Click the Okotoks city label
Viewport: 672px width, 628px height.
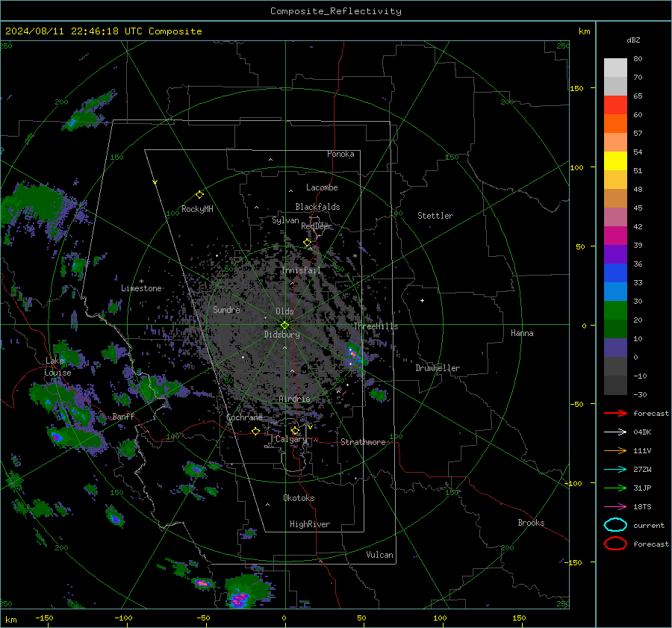[x=299, y=497]
